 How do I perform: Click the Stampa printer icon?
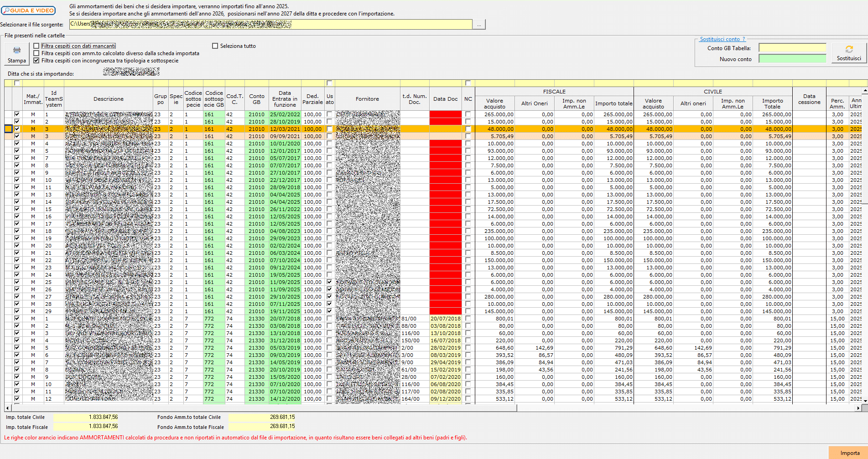(x=17, y=54)
